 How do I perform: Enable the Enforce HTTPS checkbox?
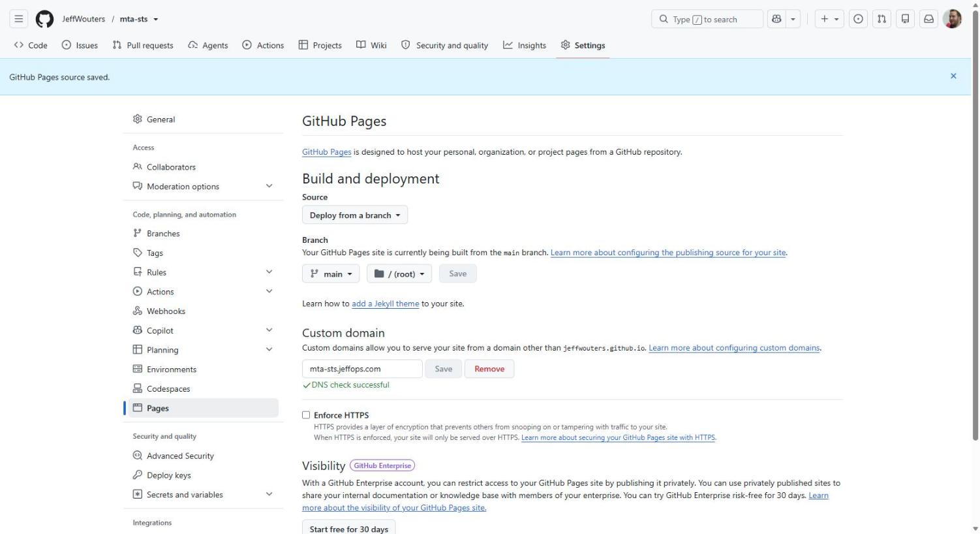(x=306, y=415)
